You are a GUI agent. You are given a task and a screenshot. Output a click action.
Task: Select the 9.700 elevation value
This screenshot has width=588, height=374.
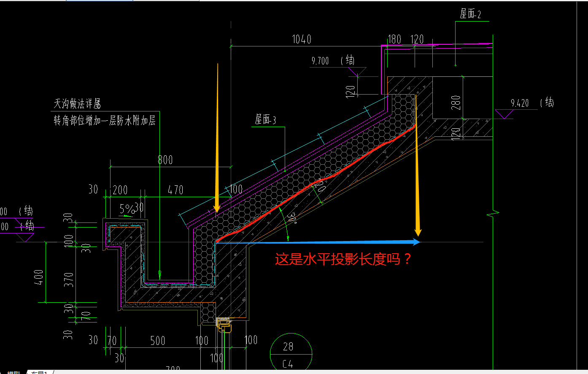coord(320,61)
